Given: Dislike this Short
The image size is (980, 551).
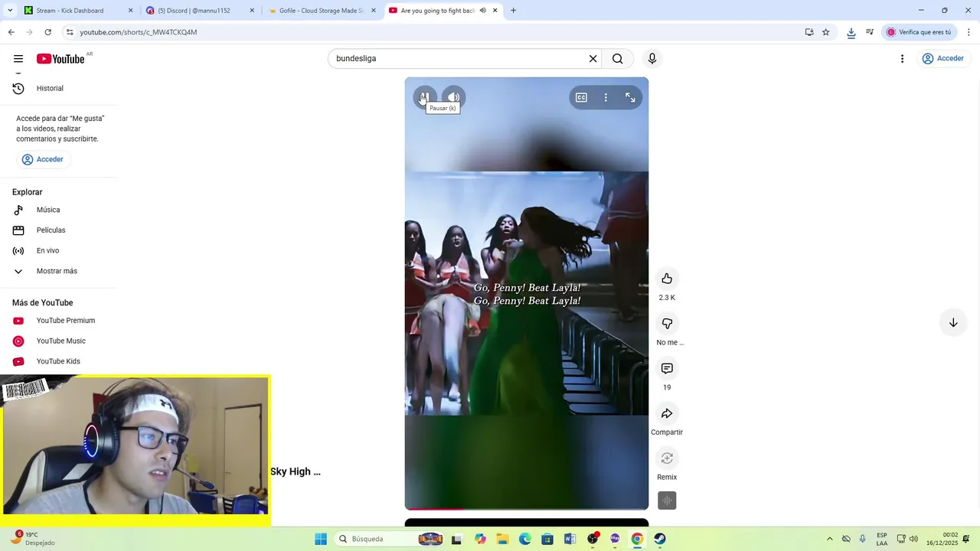Looking at the screenshot, I should click(667, 324).
